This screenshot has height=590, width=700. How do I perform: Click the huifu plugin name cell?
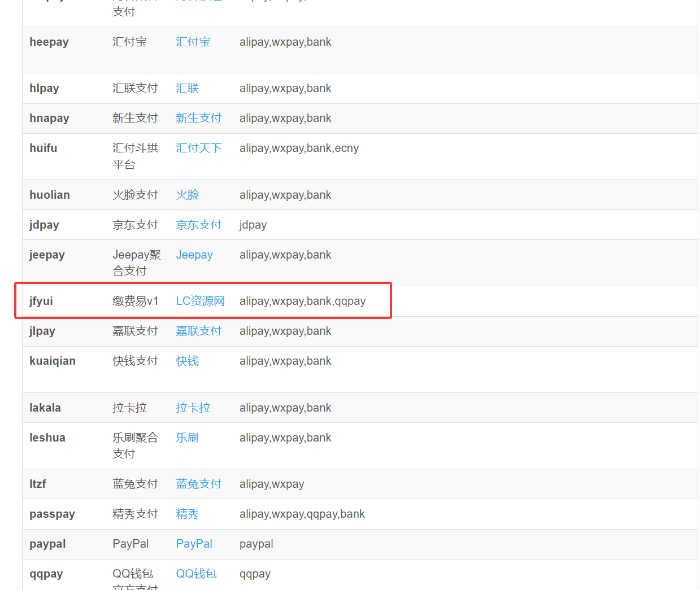(x=44, y=148)
